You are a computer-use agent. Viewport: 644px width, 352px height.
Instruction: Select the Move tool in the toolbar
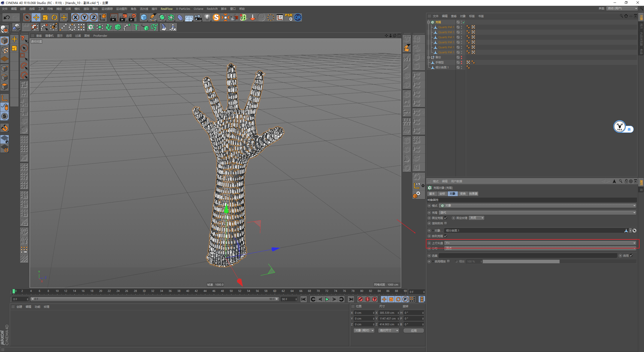pos(36,18)
